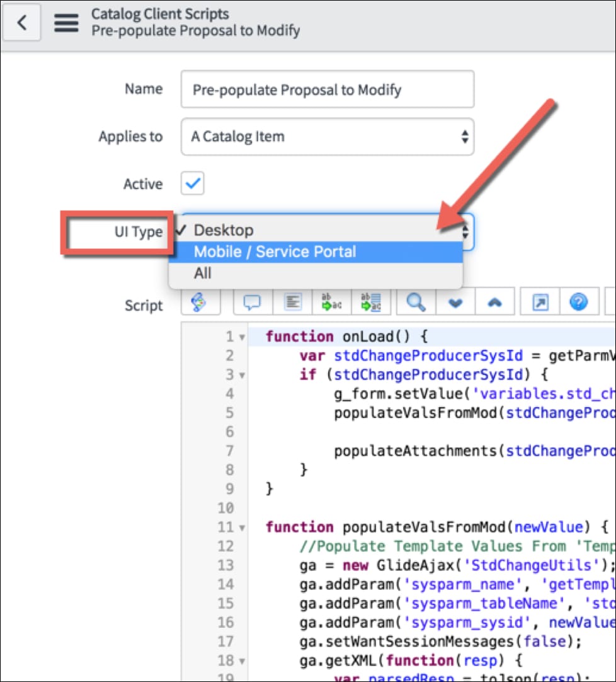Choose Mobile / Service Portal option
Screen dimensions: 616x682
click(x=316, y=252)
